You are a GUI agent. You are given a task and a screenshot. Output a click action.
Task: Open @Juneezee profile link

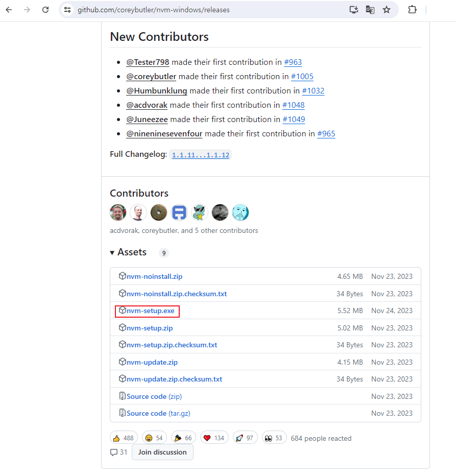[147, 120]
